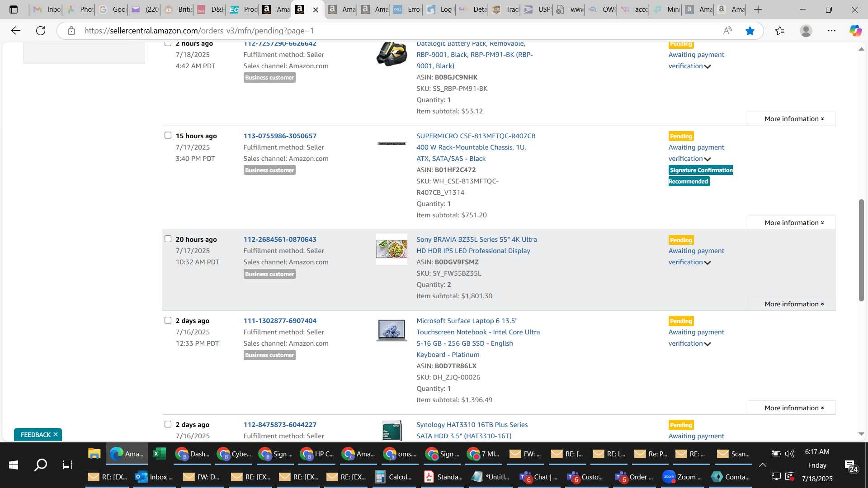Click scrollbar down arrow

[x=861, y=434]
